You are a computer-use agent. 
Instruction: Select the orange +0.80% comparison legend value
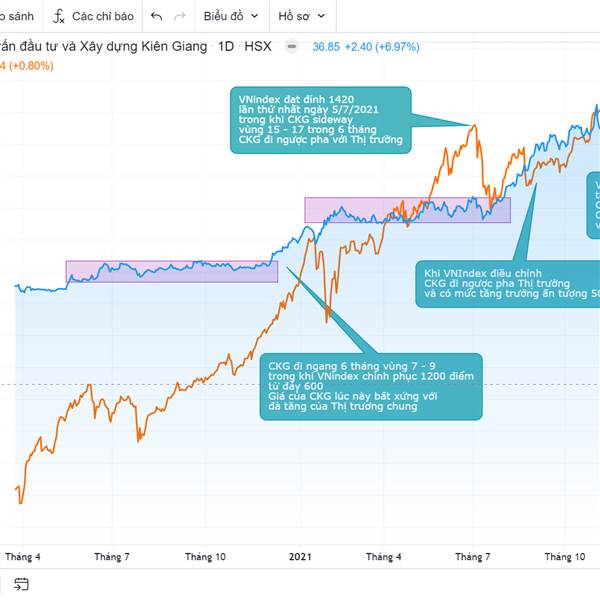pyautogui.click(x=30, y=66)
